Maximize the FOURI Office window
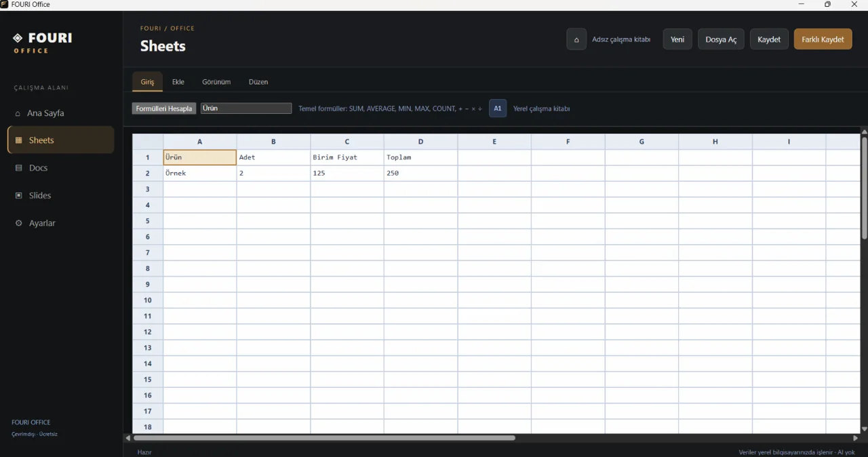This screenshot has width=868, height=457. coord(827,5)
